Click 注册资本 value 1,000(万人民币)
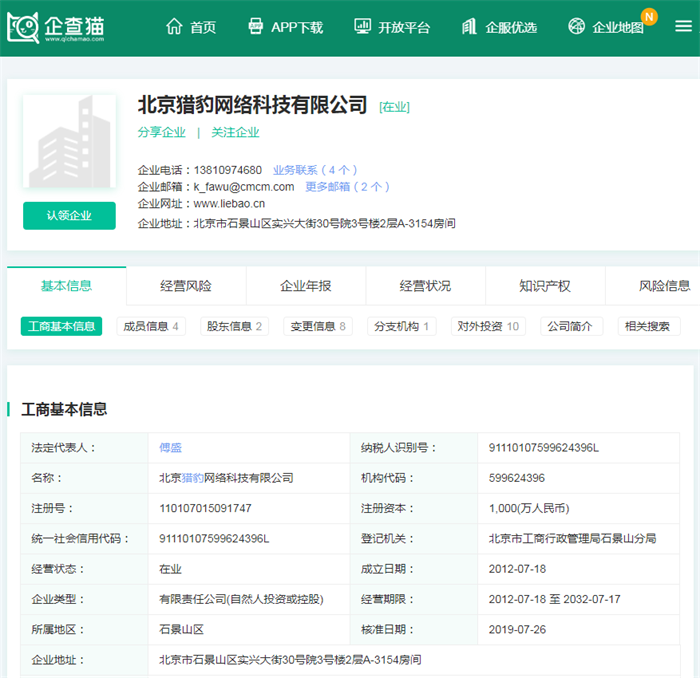This screenshot has height=678, width=700. coord(529,508)
